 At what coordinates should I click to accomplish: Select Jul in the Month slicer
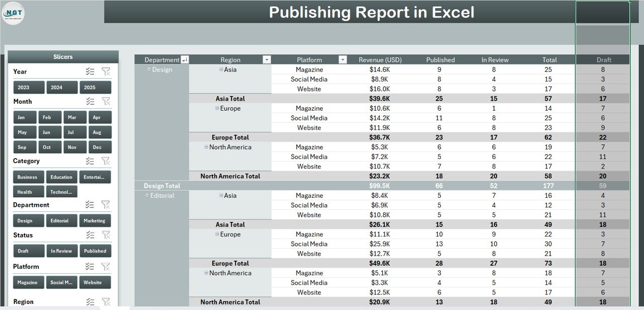coord(75,132)
